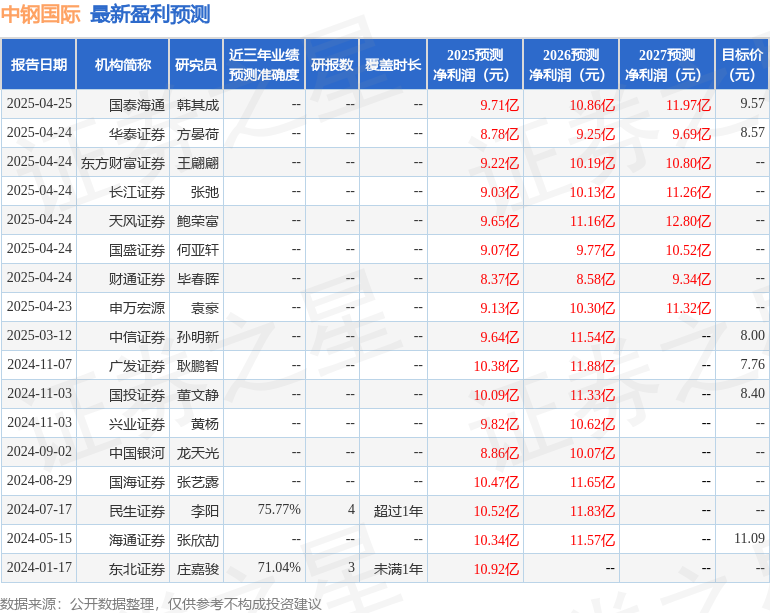Select the 机构简称 column header
This screenshot has height=613, width=770.
tap(123, 64)
